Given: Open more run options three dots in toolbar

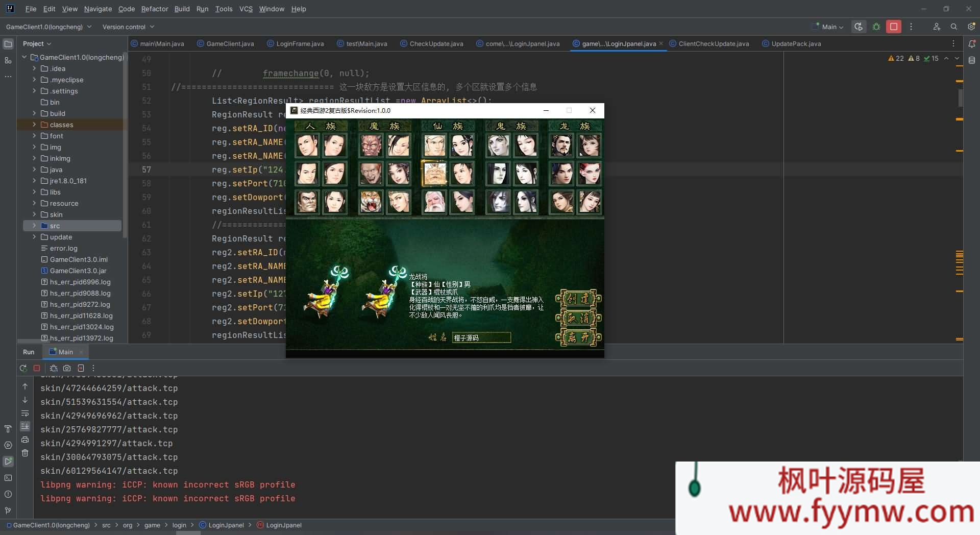Looking at the screenshot, I should [911, 27].
